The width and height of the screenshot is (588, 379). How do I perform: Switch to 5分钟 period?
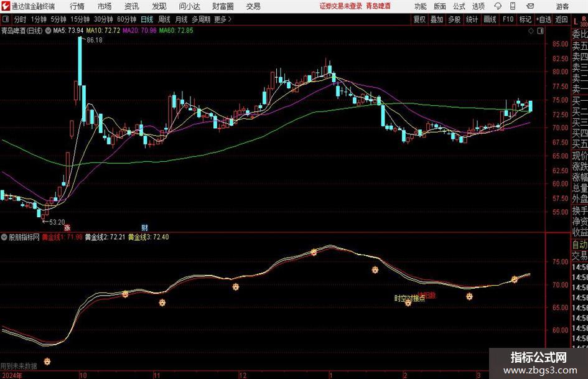point(58,19)
